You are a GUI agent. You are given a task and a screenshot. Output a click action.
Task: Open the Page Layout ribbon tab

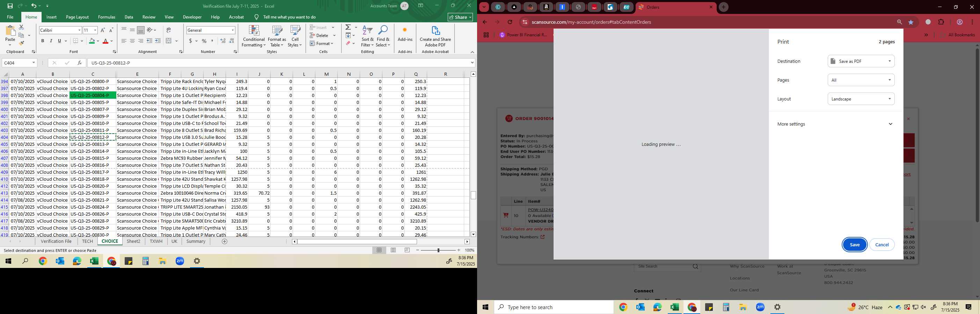tap(77, 17)
